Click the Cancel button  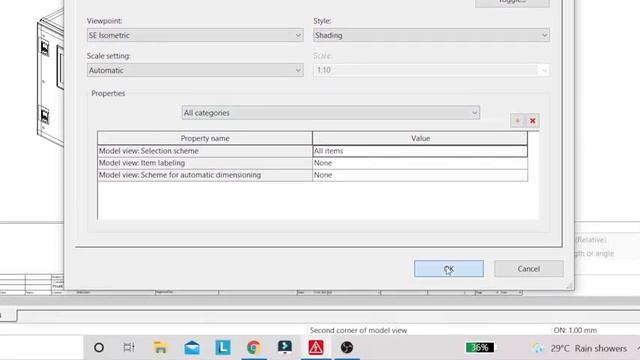[529, 269]
